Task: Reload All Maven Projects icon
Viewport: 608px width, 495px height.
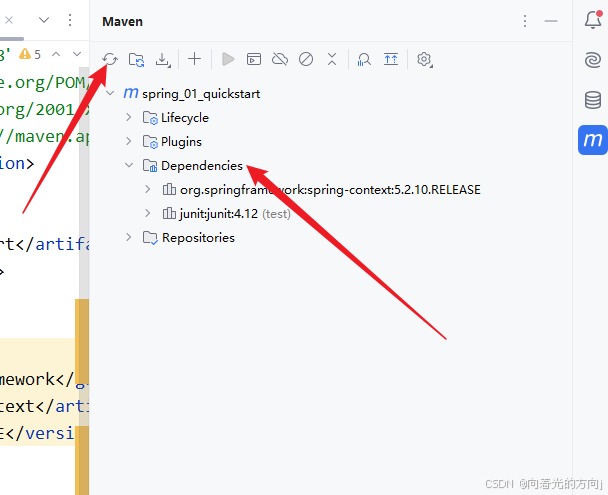Action: [x=110, y=59]
